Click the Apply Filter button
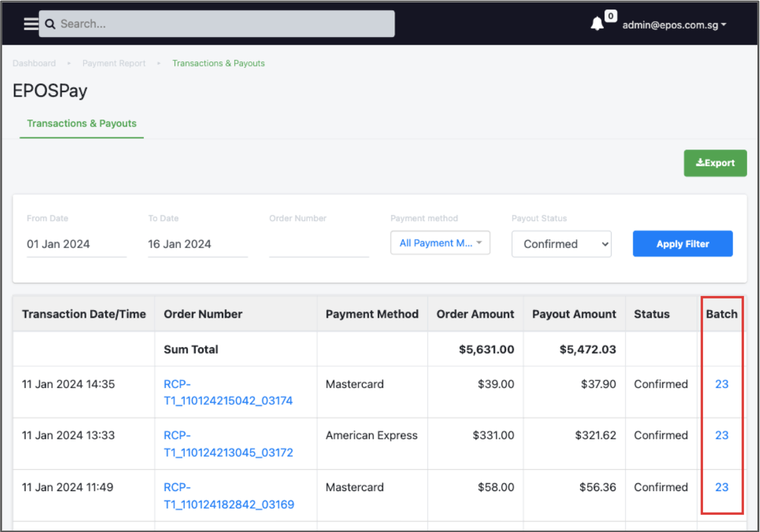This screenshot has width=760, height=532. pyautogui.click(x=683, y=244)
